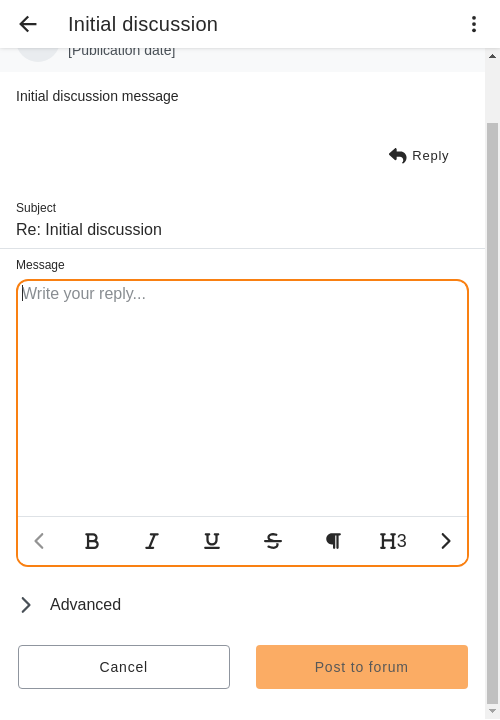Apply H3 heading style
This screenshot has height=720, width=500.
393,541
